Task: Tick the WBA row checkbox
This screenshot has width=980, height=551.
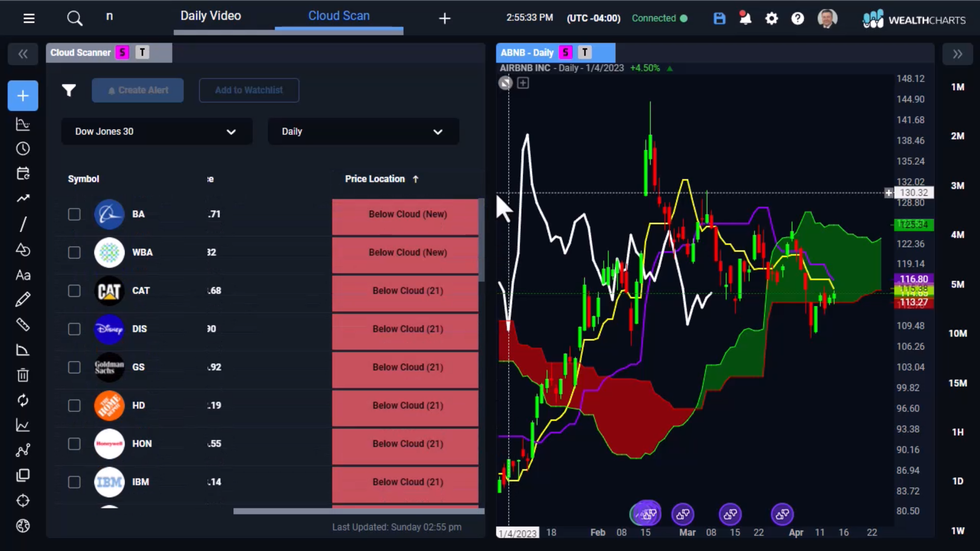Action: (x=75, y=253)
